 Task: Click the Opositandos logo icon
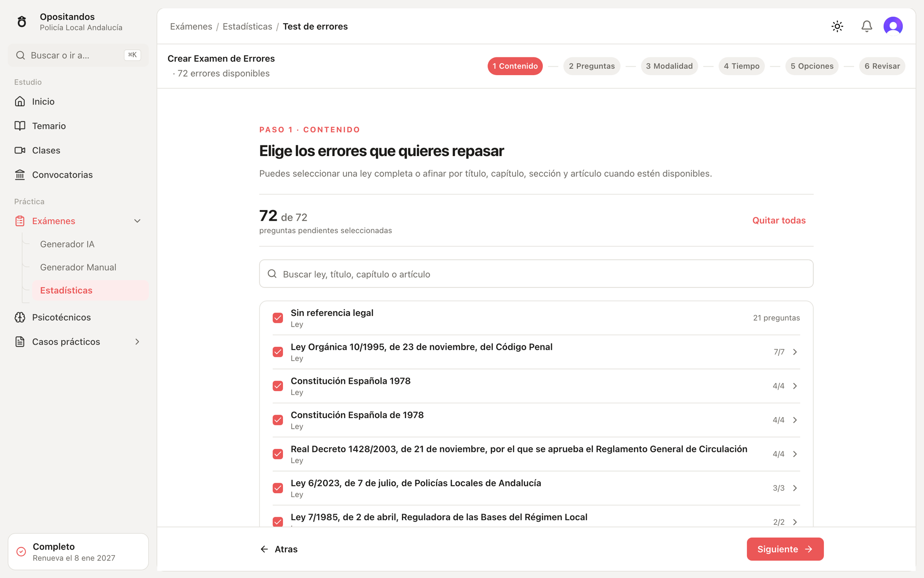(x=22, y=22)
